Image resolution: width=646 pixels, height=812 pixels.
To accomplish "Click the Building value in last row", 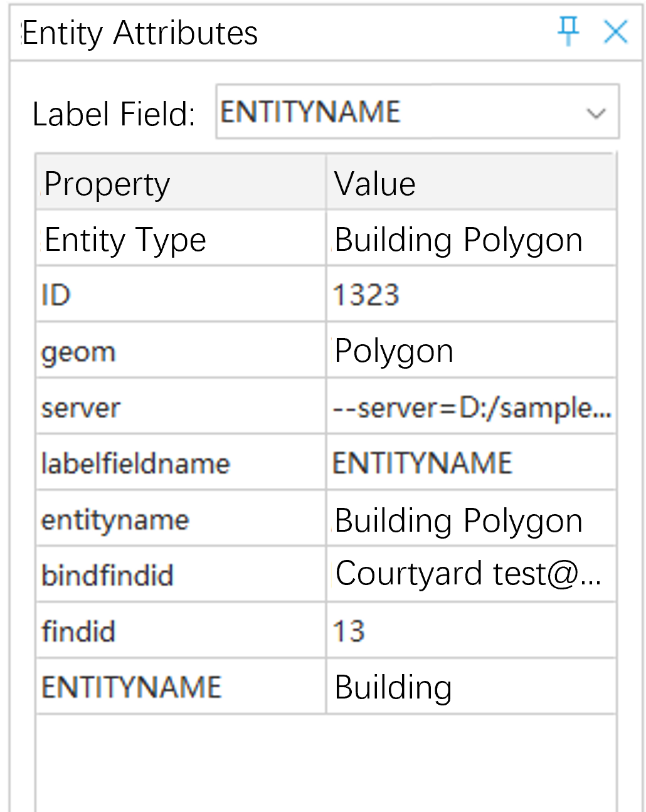I will pos(393,687).
